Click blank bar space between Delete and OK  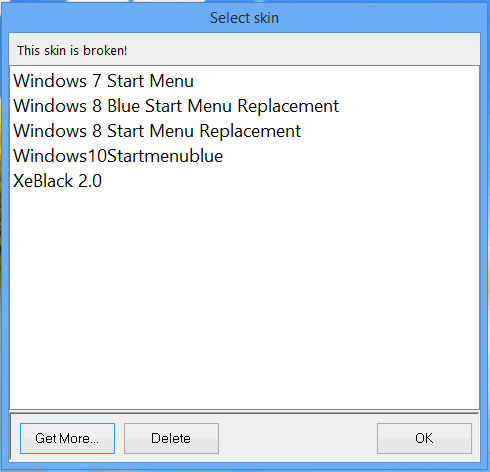(298, 438)
